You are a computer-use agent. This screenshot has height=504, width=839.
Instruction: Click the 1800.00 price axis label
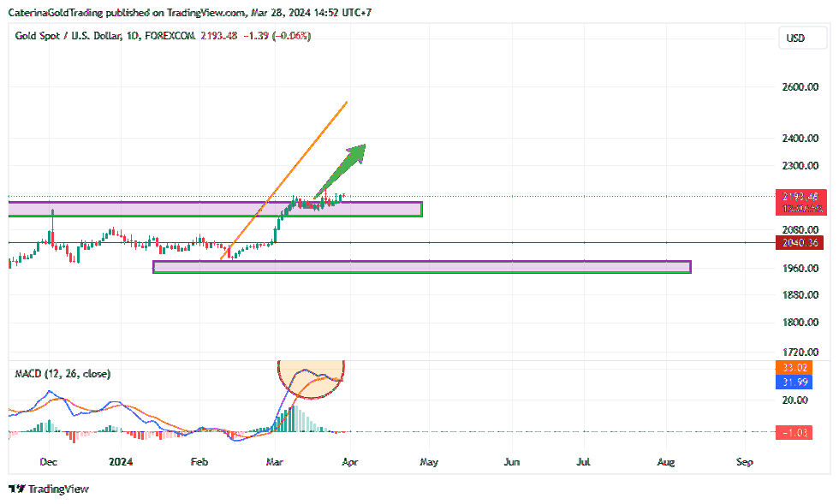tap(800, 322)
